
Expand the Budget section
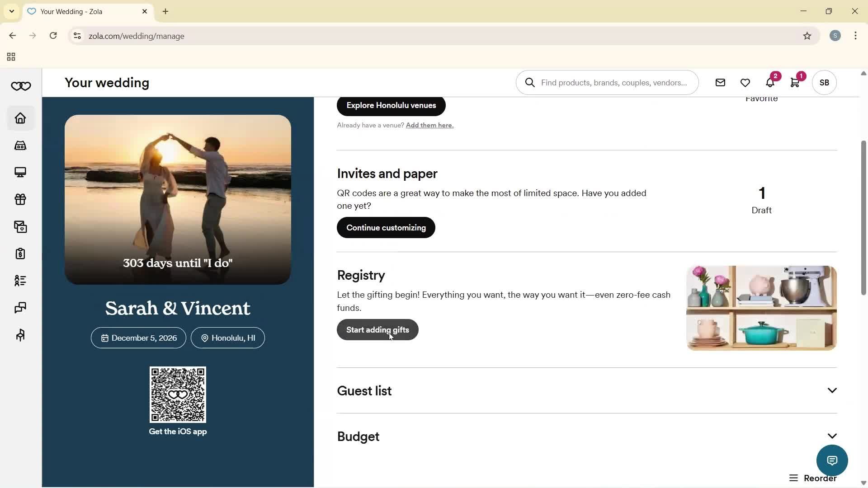[832, 435]
